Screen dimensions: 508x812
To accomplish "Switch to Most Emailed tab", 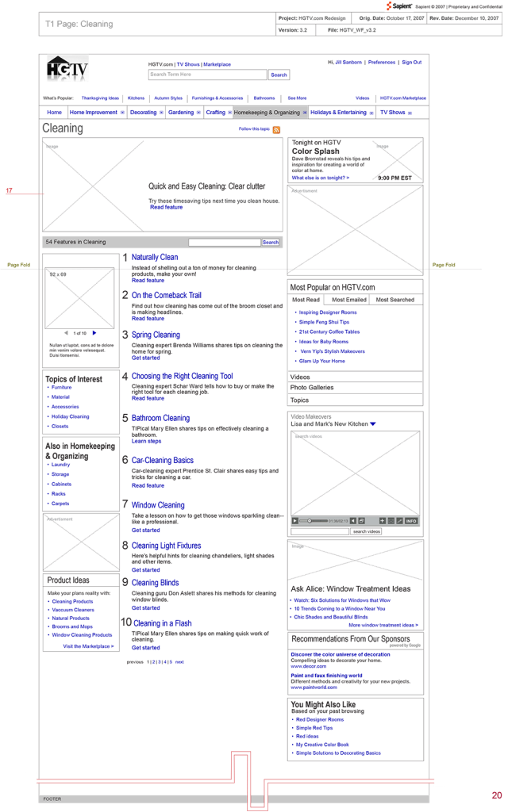I will [349, 299].
